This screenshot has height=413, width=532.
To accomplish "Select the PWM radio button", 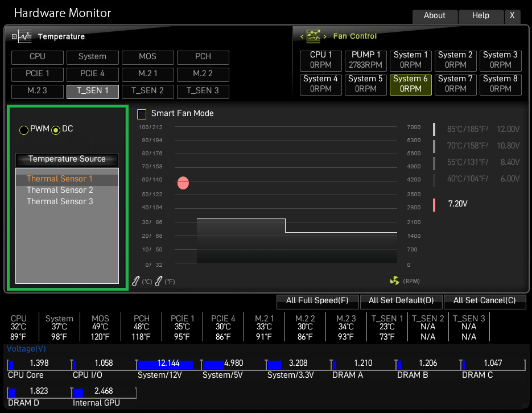I will click(24, 130).
